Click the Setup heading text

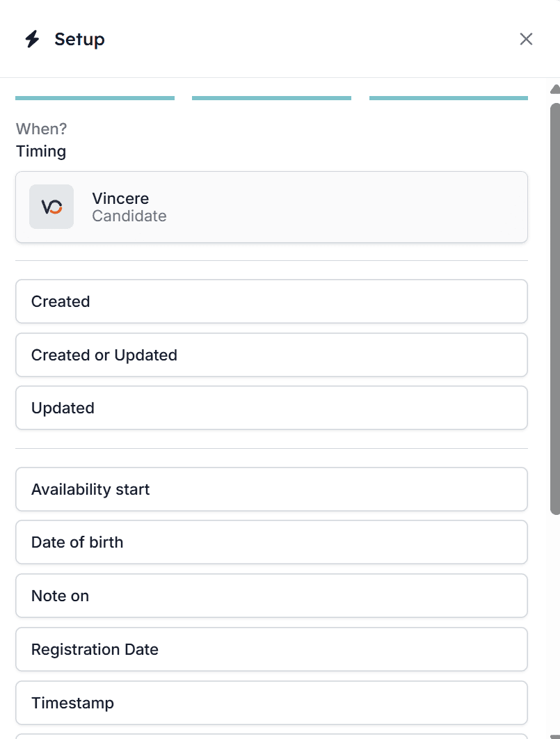[79, 40]
